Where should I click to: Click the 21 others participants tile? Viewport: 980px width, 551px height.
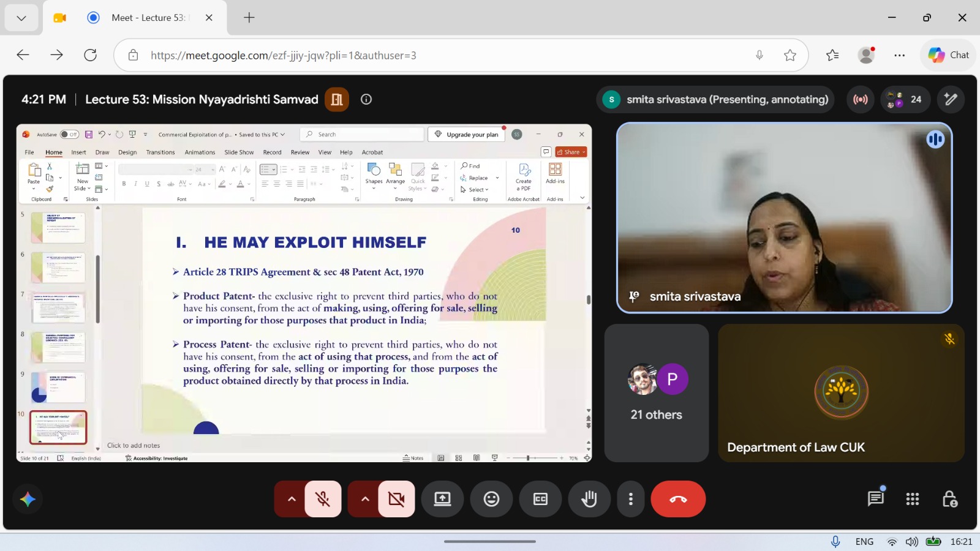tap(657, 393)
